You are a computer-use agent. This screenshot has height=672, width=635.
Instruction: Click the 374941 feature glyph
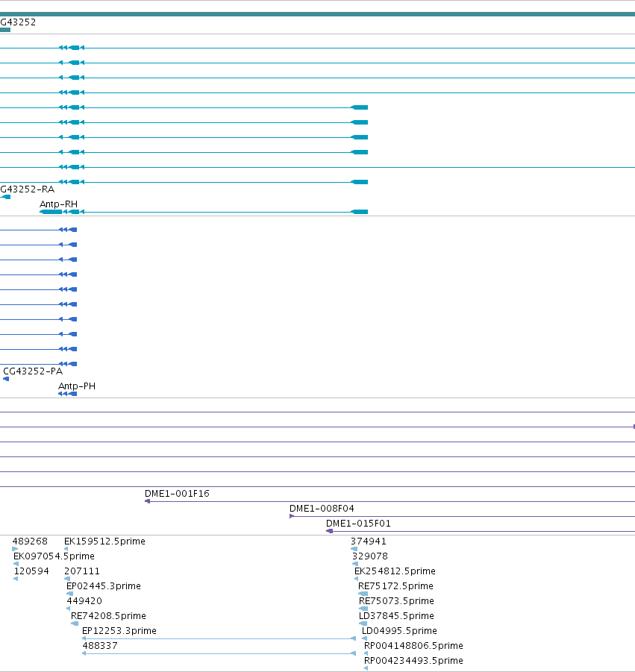(x=354, y=549)
